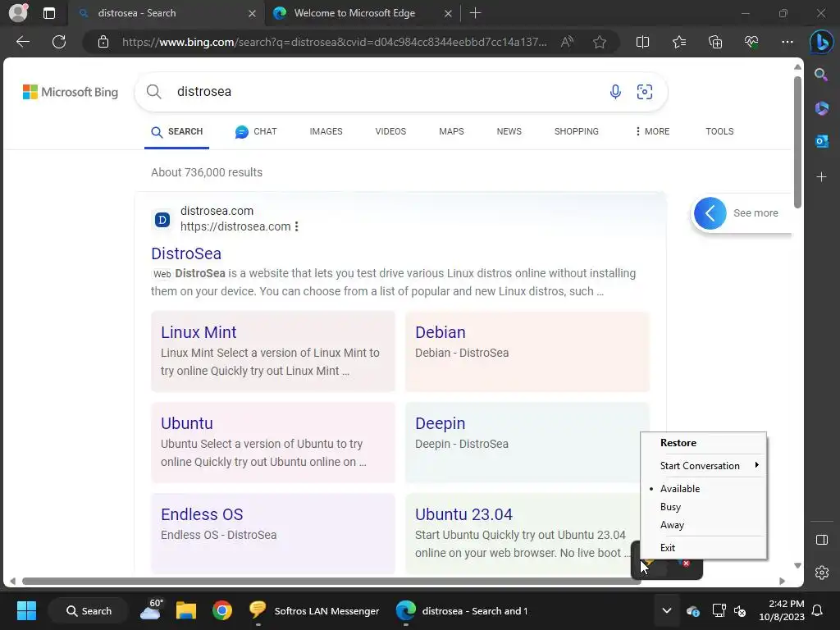840x630 pixels.
Task: Click the magnifier icon in Bing search box
Action: 153,92
